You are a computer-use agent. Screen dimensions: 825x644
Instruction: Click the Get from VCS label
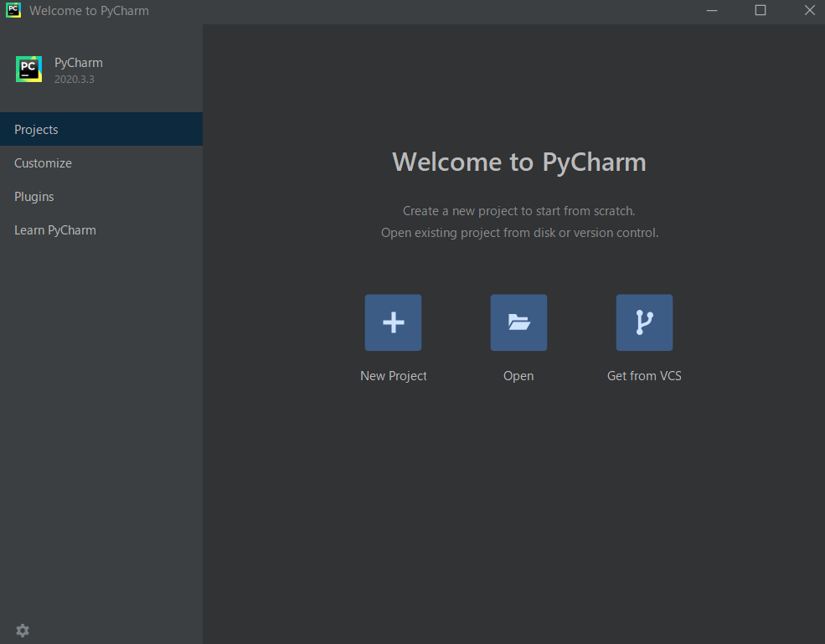pos(645,376)
